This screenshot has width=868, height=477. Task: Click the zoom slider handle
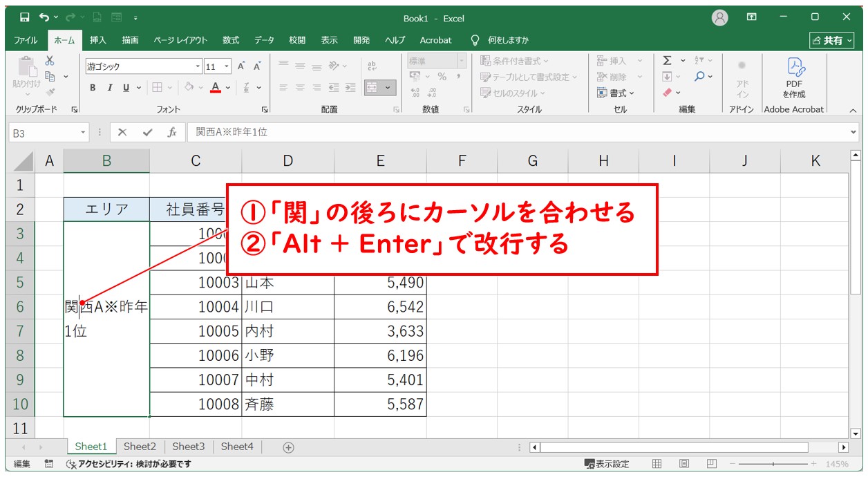coord(774,464)
